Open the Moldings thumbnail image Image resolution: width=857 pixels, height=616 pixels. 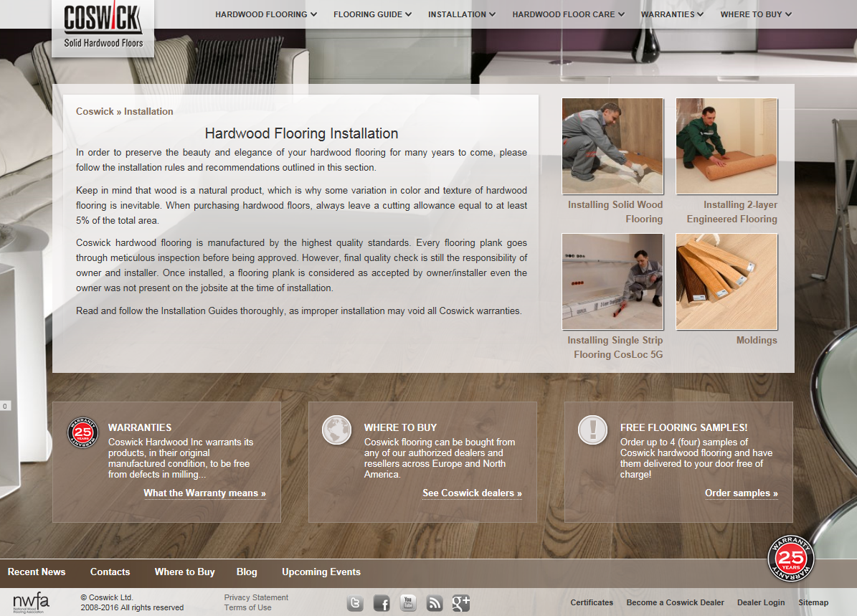(726, 282)
